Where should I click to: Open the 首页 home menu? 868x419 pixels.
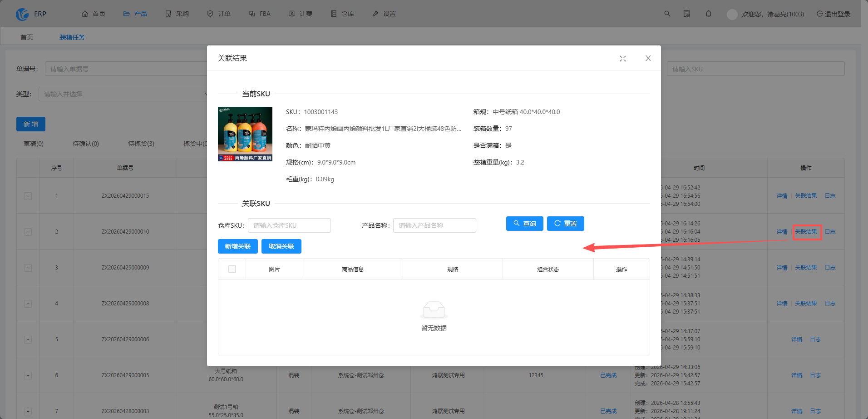94,14
